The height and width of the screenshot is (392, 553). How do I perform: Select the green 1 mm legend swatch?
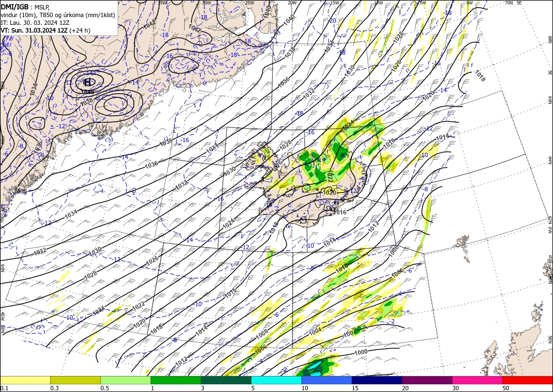(176, 380)
